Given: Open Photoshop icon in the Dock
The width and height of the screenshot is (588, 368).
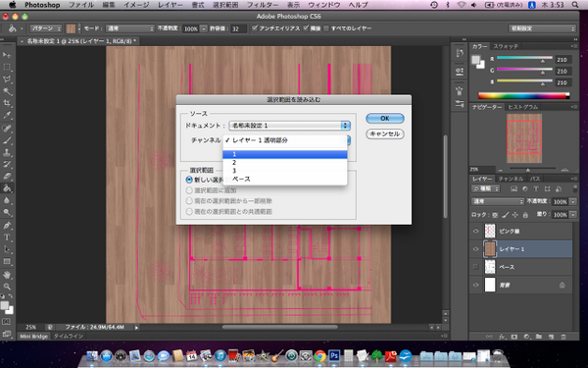Looking at the screenshot, I should coord(334,355).
